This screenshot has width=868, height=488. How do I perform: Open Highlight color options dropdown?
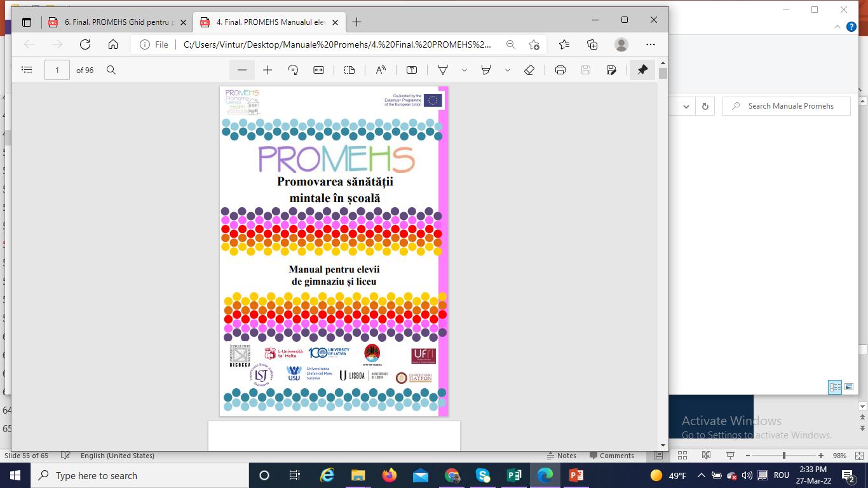pos(507,70)
